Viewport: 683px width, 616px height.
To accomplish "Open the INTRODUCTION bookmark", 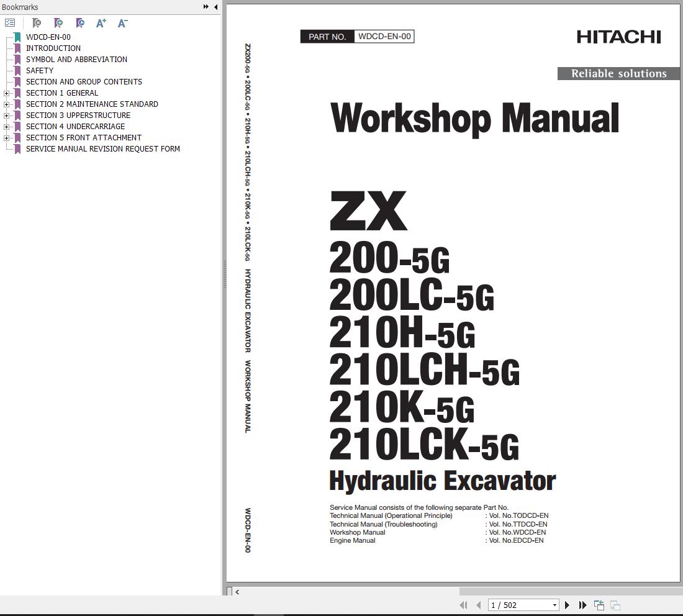I will point(53,48).
